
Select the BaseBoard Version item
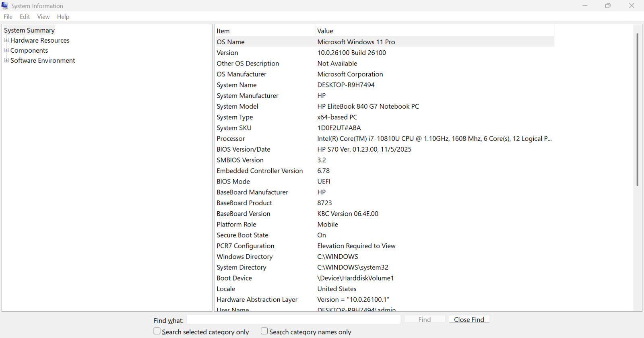point(244,214)
